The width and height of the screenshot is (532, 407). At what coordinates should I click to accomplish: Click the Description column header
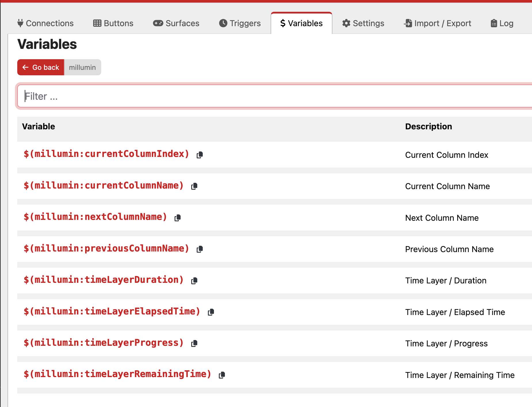428,126
